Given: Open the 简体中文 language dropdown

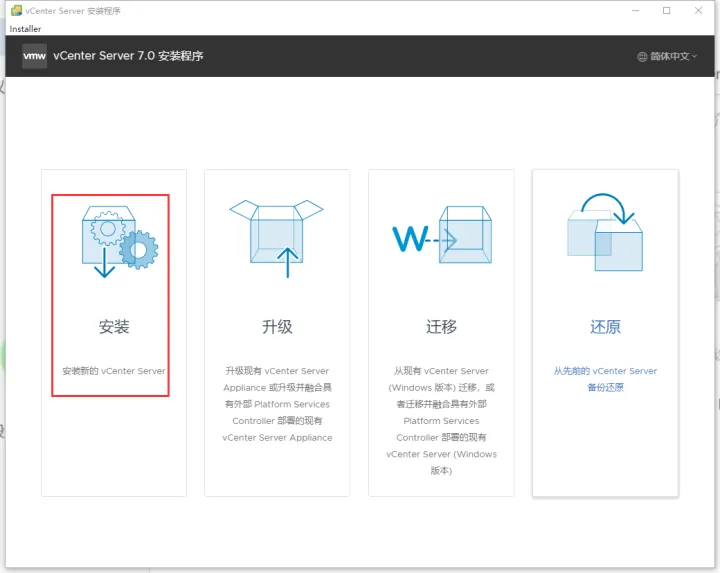Looking at the screenshot, I should point(667,56).
